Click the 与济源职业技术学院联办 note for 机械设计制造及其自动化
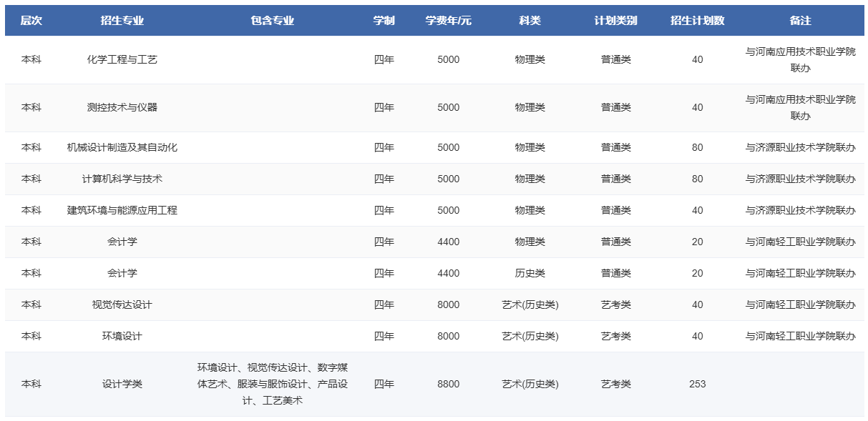The width and height of the screenshot is (868, 421). [801, 147]
